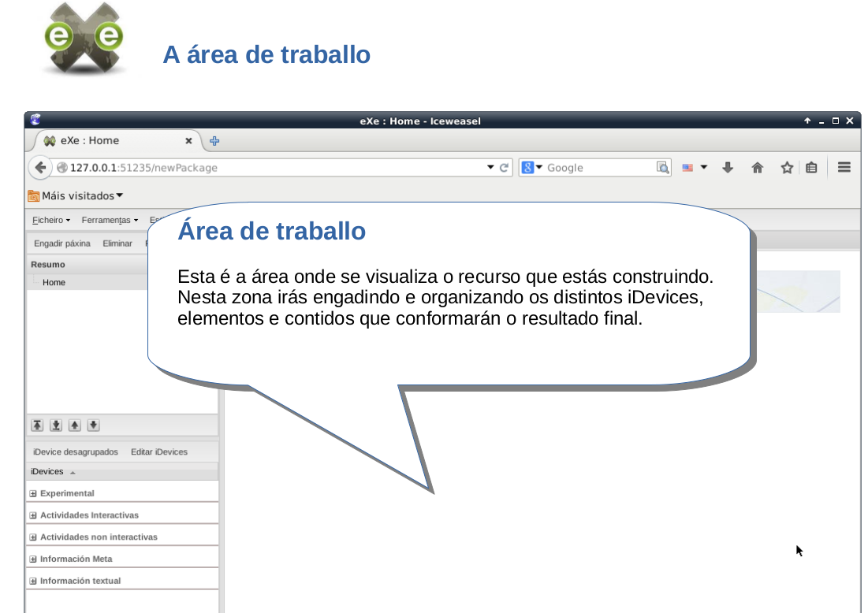Click the demote-to-bottom arrow under the outline
Viewport: 868px width, 613px height.
(56, 425)
